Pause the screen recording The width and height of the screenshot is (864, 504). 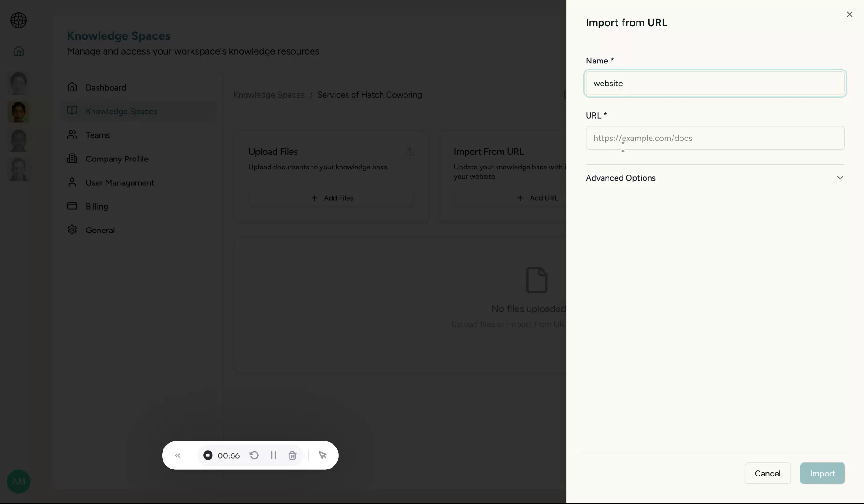[274, 456]
